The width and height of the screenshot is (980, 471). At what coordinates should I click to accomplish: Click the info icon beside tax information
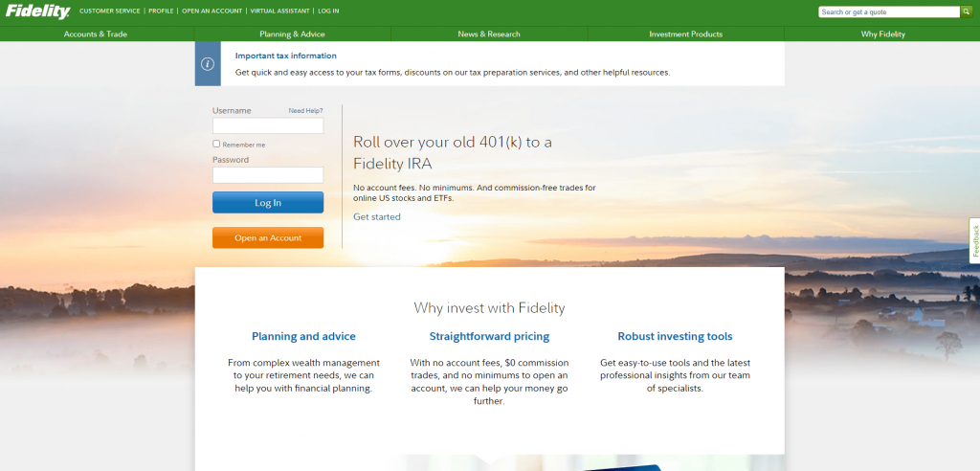point(208,64)
